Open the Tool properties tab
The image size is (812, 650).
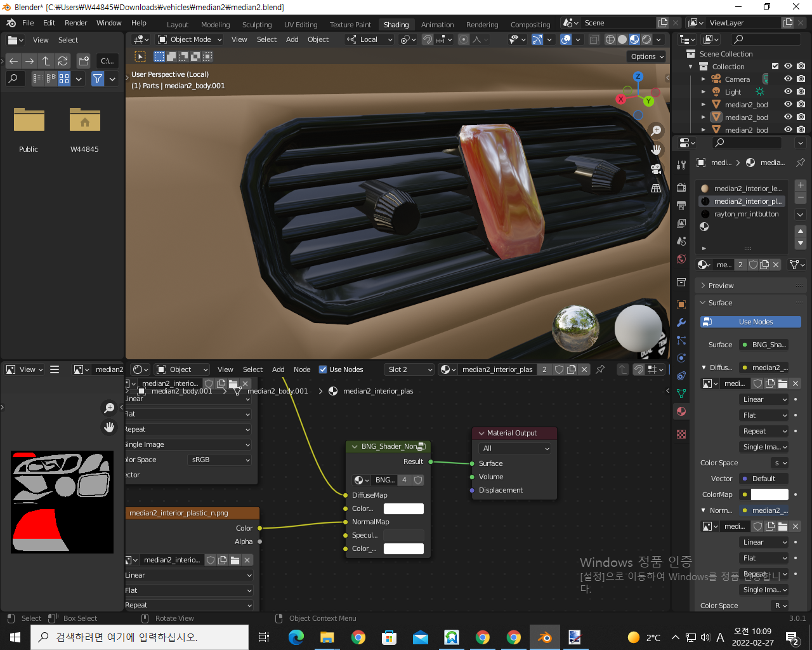coord(681,164)
